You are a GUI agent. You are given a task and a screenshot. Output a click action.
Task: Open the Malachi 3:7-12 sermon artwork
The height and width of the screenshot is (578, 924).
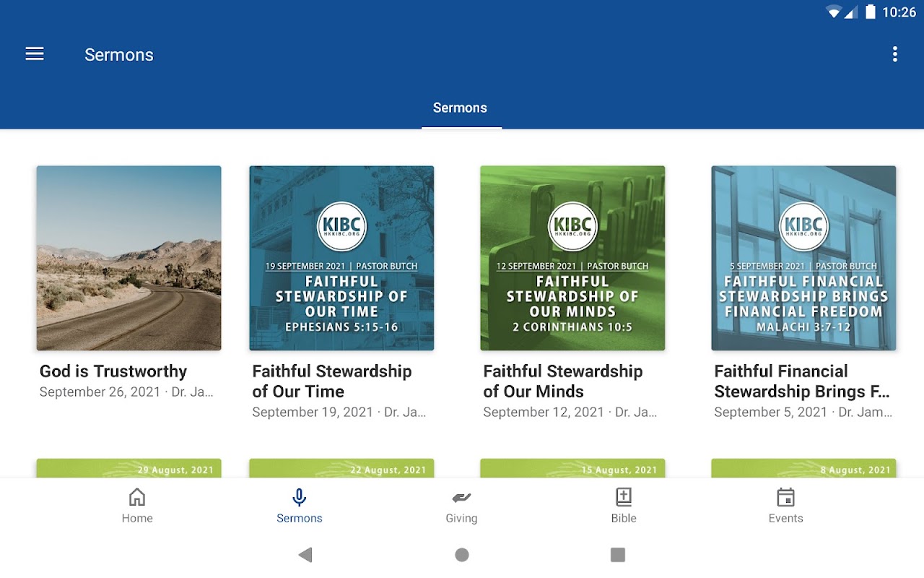pyautogui.click(x=803, y=258)
